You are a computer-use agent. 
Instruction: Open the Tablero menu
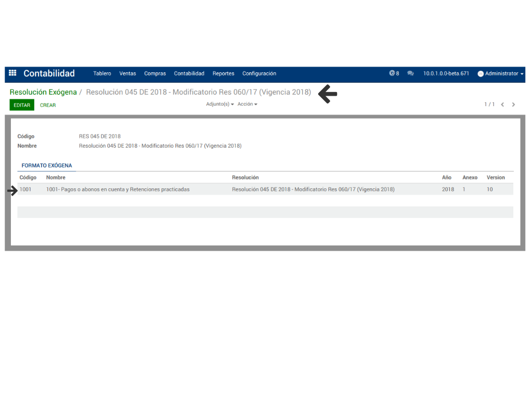point(102,73)
